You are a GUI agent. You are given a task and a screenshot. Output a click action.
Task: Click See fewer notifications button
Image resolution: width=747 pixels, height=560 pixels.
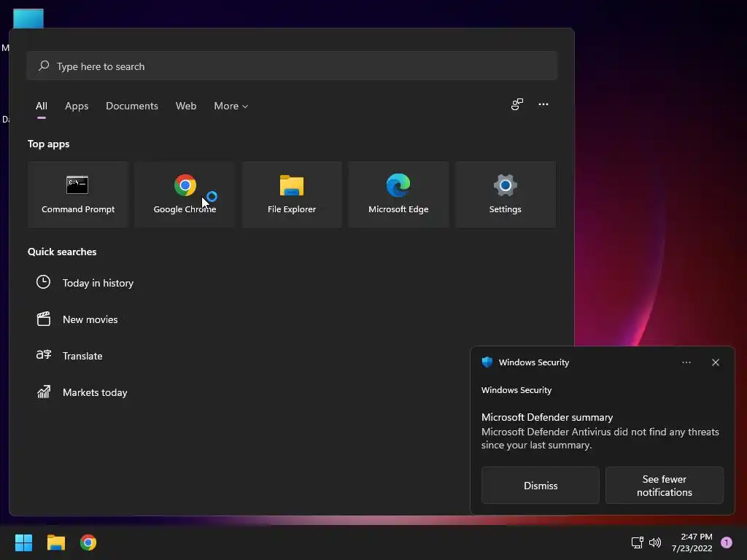[x=664, y=485]
